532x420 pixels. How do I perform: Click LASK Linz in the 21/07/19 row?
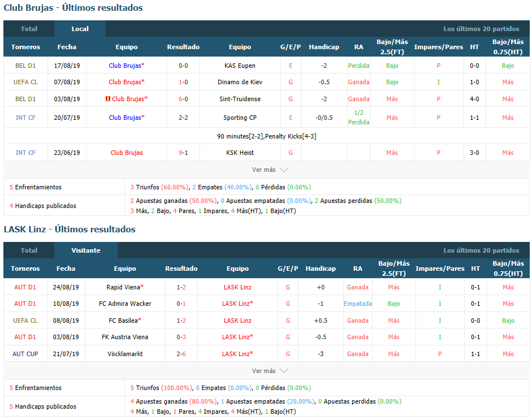pos(236,354)
